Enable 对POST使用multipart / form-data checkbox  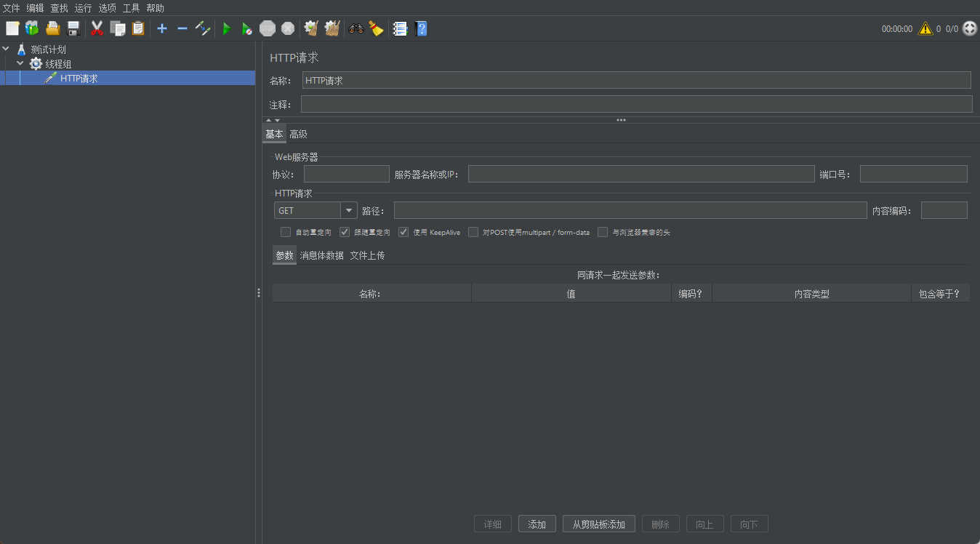pyautogui.click(x=473, y=232)
